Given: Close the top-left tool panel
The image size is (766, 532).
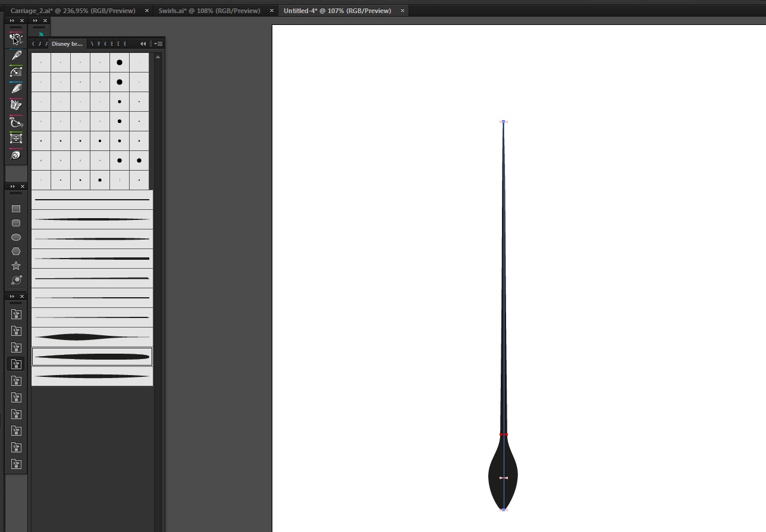Looking at the screenshot, I should (x=23, y=21).
